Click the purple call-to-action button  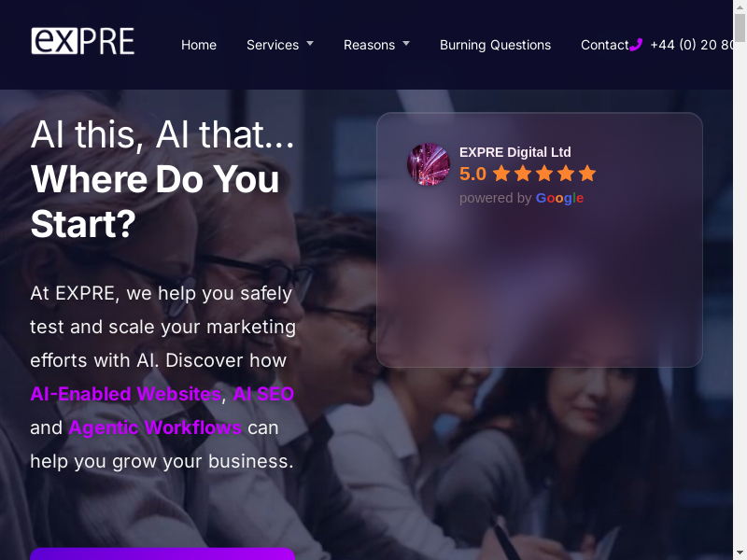162,553
